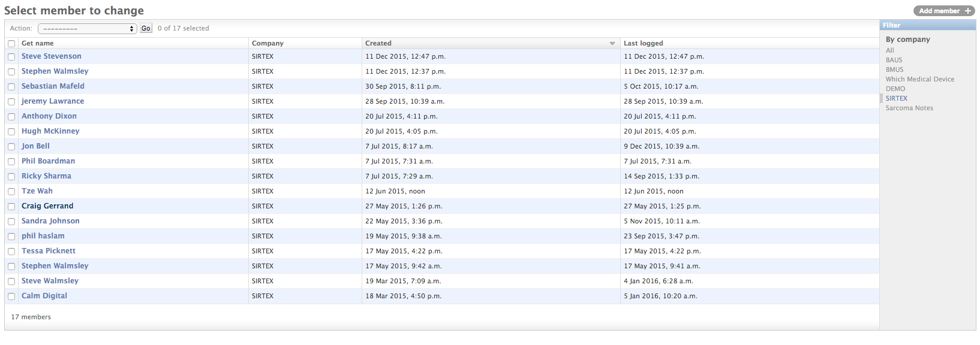Filter members by BMUS company
Screen dimensions: 980x345
(894, 69)
